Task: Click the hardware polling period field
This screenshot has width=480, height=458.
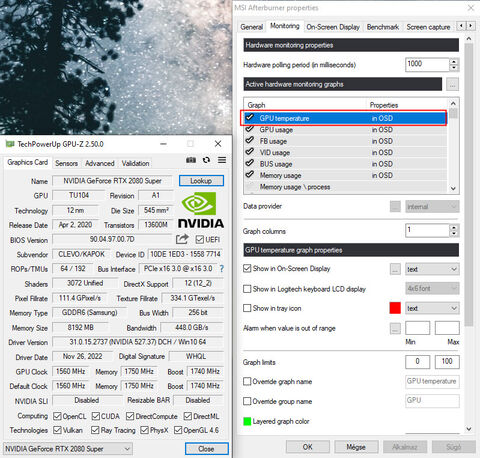Action: click(427, 64)
